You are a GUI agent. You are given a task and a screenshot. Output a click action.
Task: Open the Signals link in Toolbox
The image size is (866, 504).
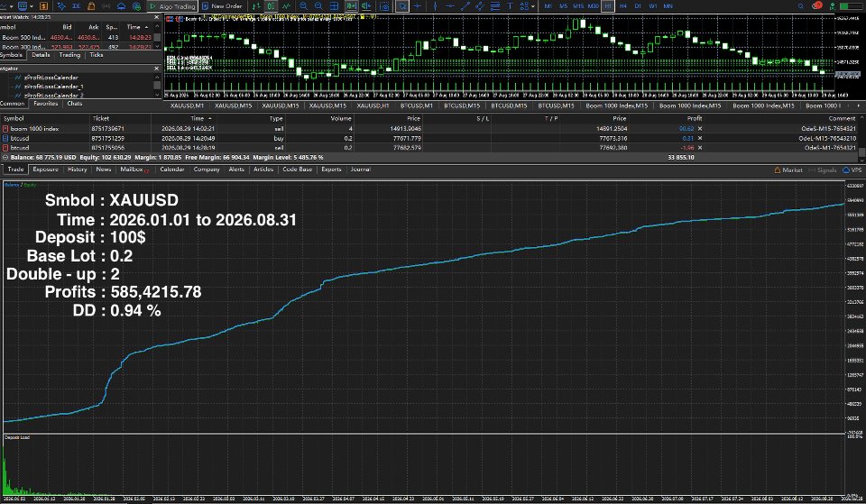tap(822, 170)
